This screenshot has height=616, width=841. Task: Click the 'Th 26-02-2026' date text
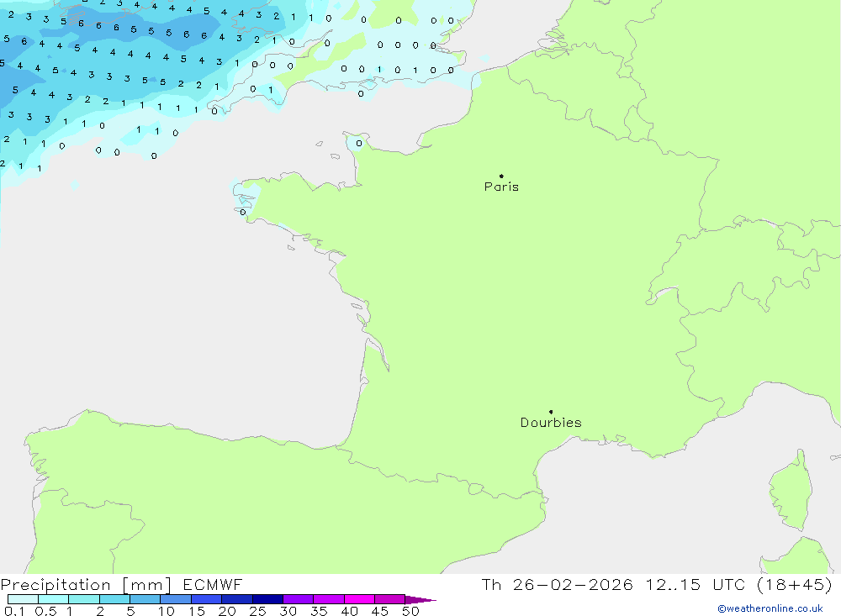[557, 584]
